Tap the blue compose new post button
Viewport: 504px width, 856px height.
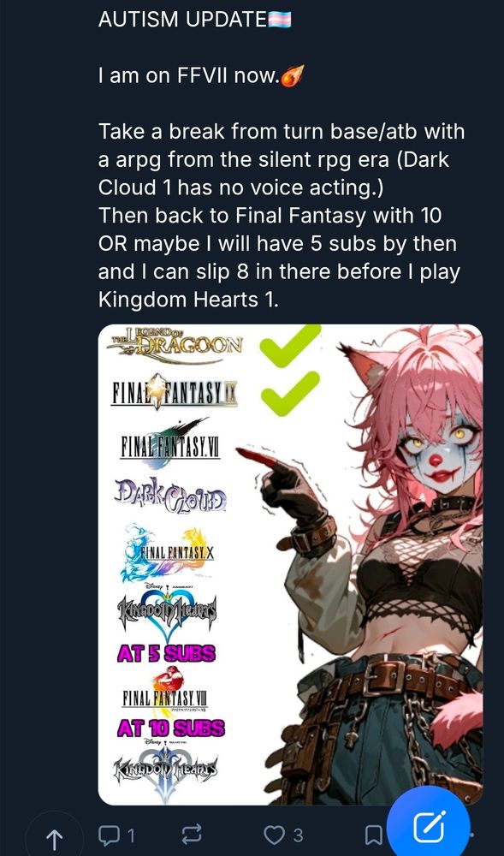coord(428,828)
